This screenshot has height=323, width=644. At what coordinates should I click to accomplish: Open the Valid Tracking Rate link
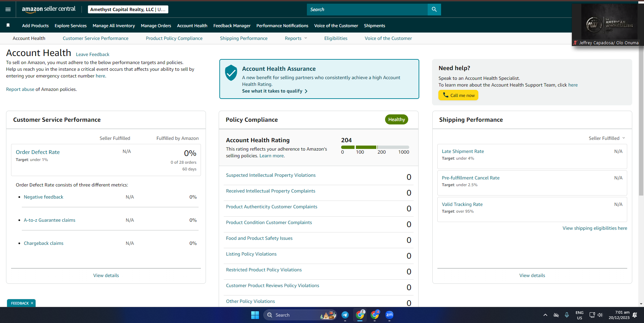tap(462, 204)
